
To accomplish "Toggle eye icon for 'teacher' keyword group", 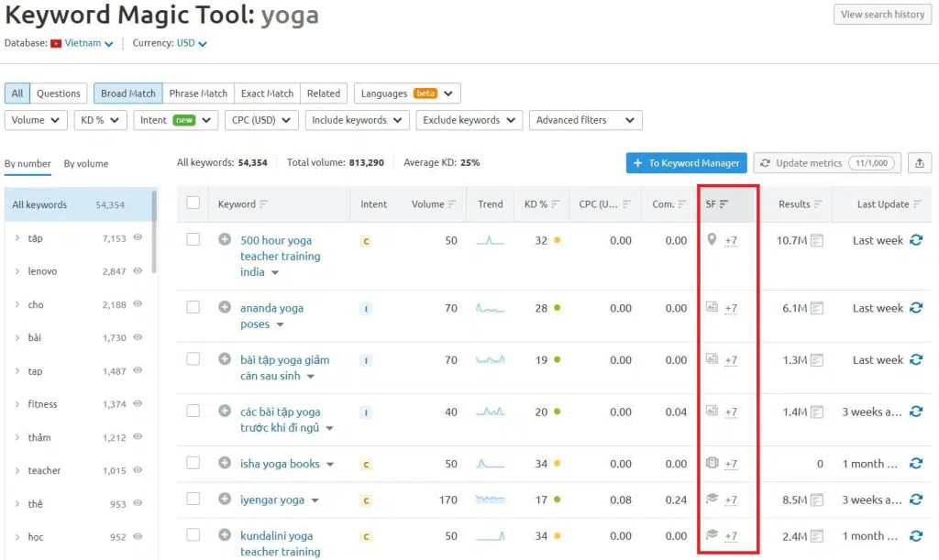I will click(138, 469).
